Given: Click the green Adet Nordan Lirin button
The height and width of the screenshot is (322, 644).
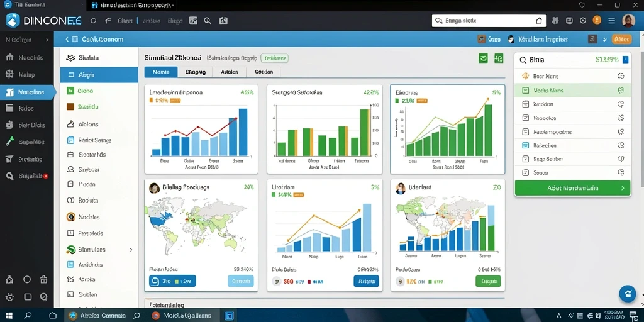Looking at the screenshot, I should [x=573, y=188].
